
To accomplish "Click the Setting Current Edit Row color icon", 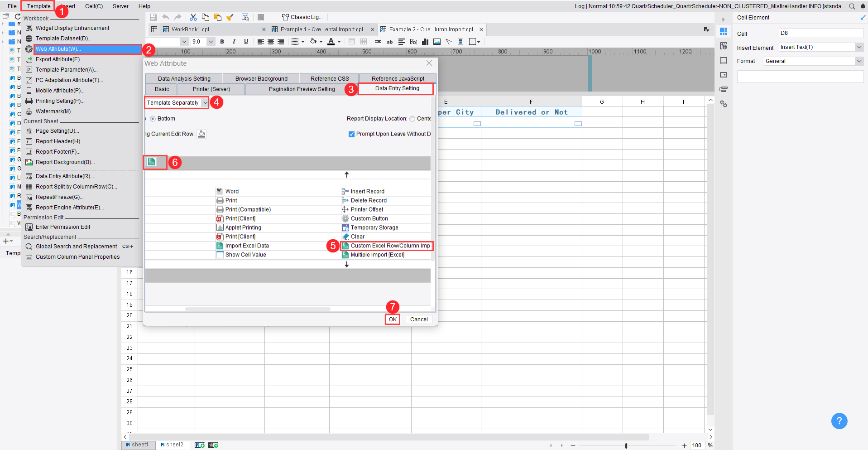I will pos(201,134).
